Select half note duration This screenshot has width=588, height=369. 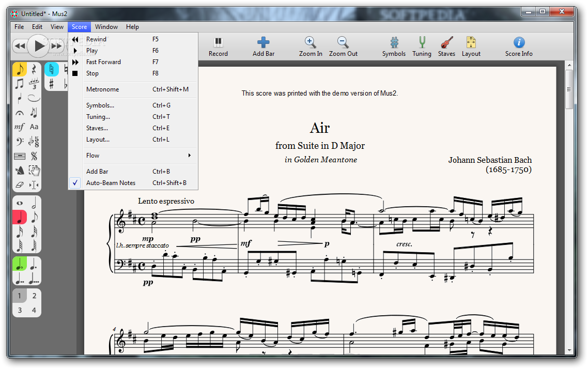(34, 203)
